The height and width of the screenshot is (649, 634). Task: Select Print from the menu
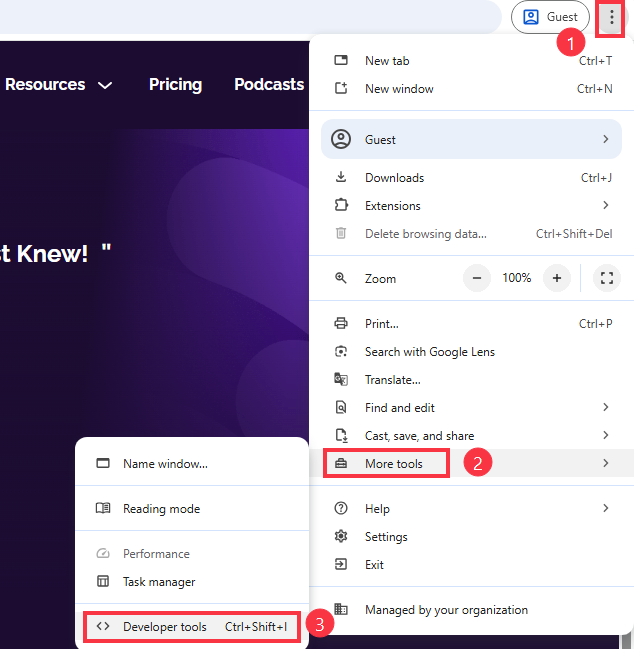[x=472, y=324]
